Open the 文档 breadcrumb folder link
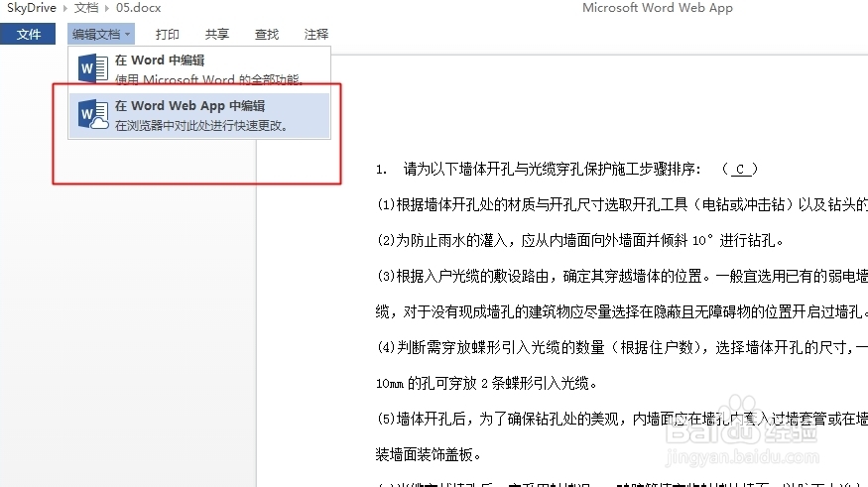 coord(85,8)
